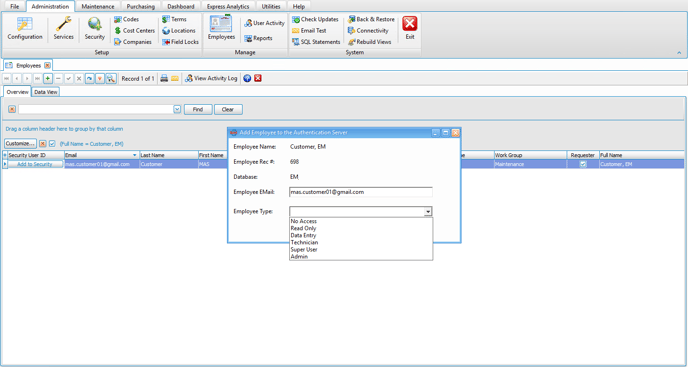Click into the Employee EMail field

click(361, 192)
